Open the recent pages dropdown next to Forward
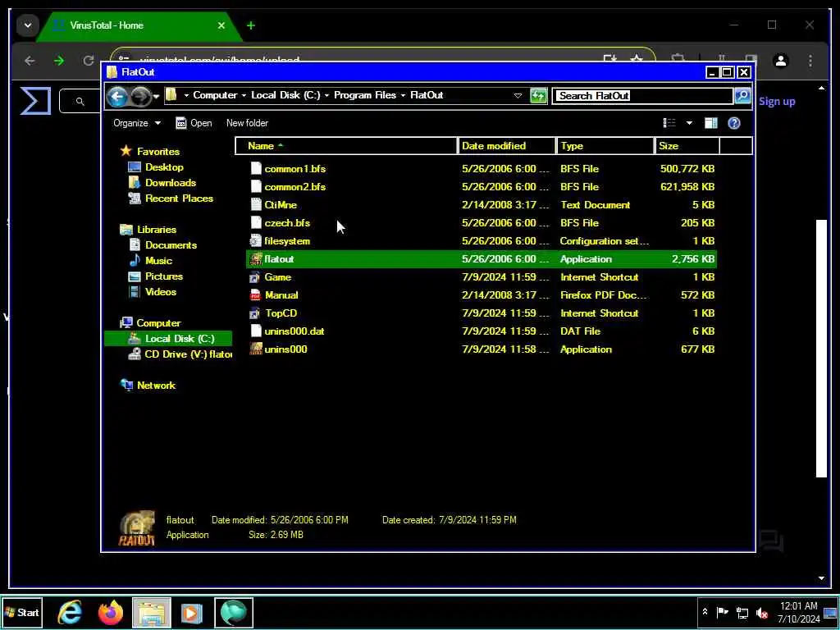 tap(156, 97)
